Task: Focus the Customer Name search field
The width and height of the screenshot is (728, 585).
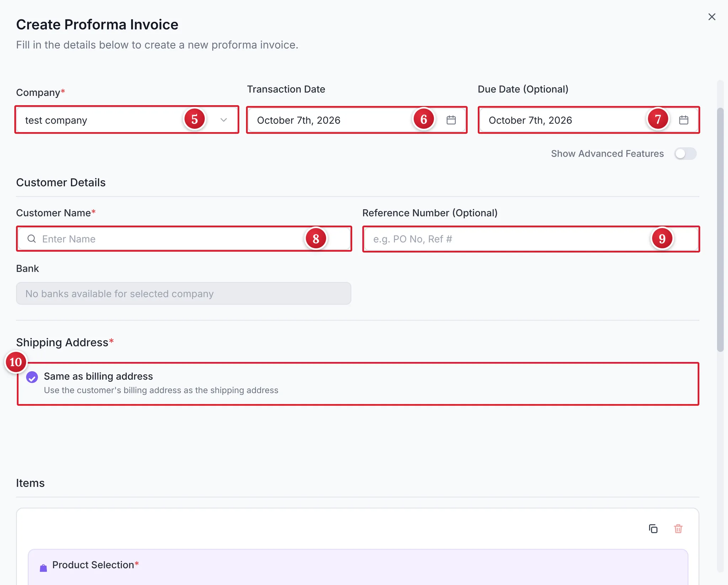Action: click(x=184, y=239)
